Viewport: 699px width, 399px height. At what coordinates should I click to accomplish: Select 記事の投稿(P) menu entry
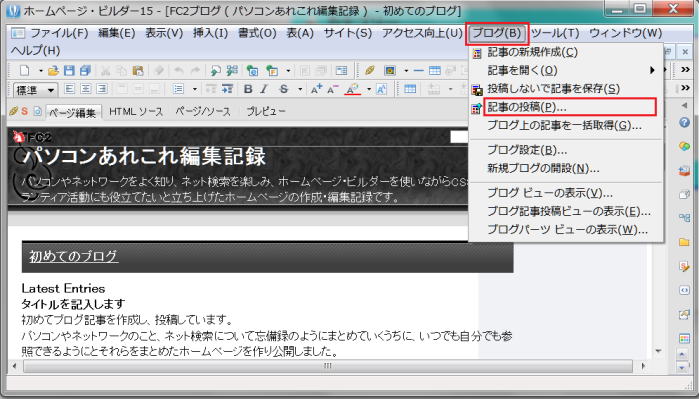pyautogui.click(x=570, y=107)
